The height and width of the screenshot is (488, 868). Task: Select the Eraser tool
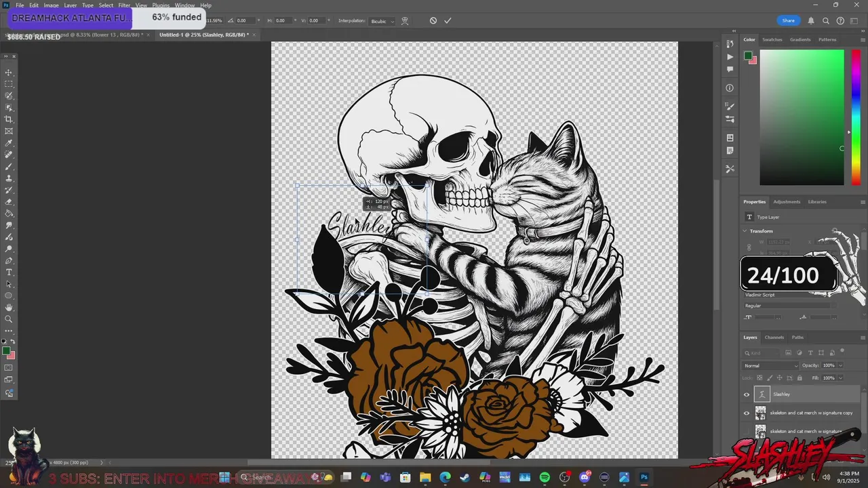pyautogui.click(x=9, y=202)
